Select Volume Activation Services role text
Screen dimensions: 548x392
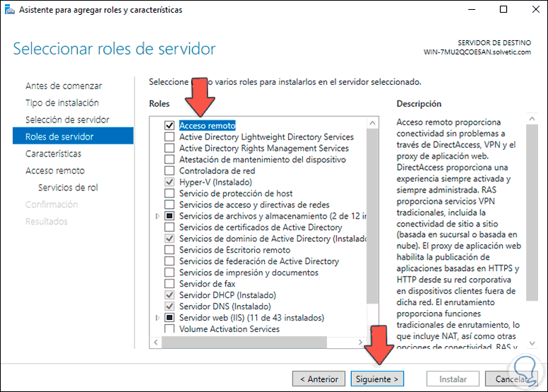229,328
